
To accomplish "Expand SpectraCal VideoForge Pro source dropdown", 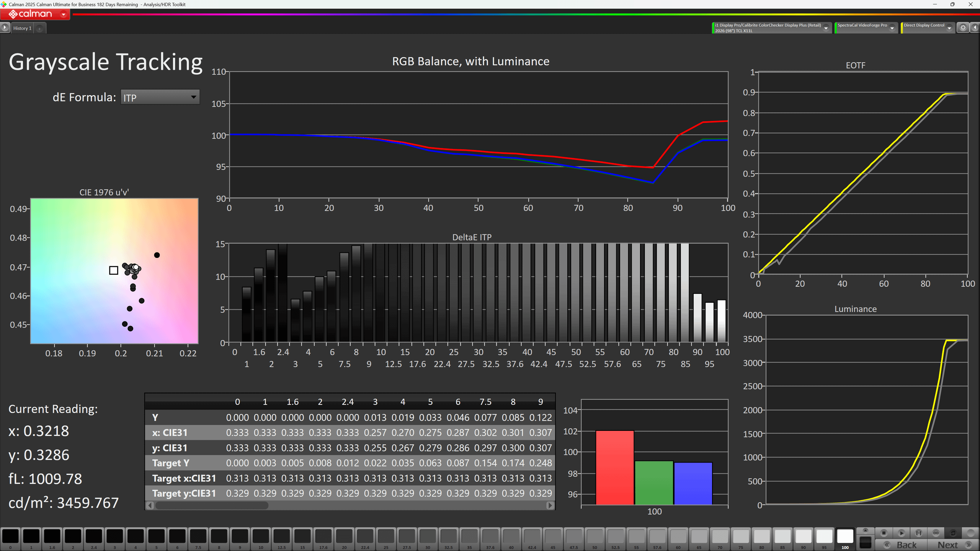I will [892, 28].
